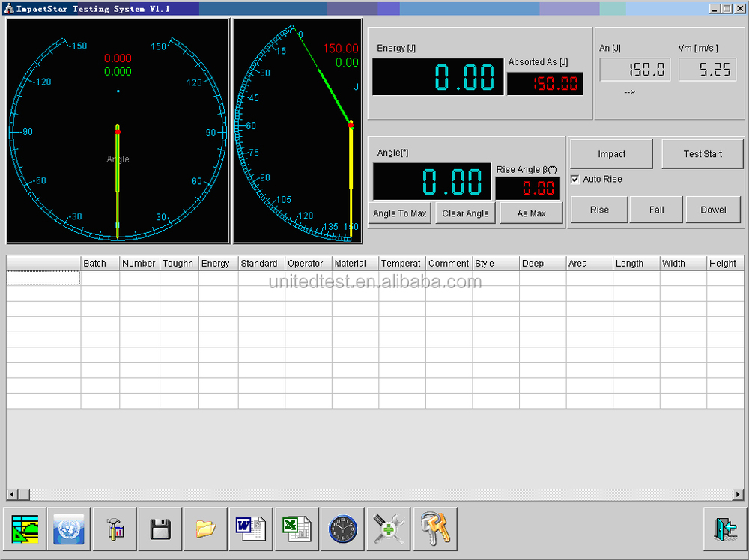Click the curve graph icon in bottom toolbar
Viewport: 749px width, 560px height.
(25, 529)
